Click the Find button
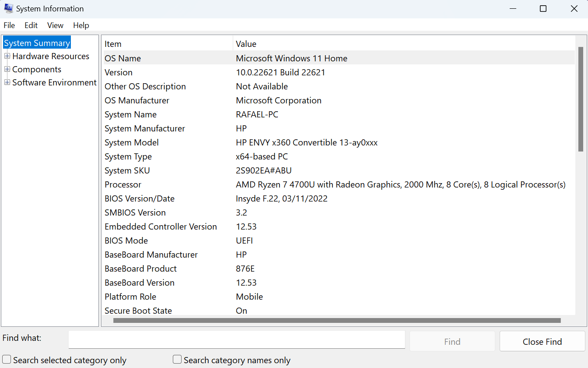This screenshot has width=588, height=368. pos(452,341)
